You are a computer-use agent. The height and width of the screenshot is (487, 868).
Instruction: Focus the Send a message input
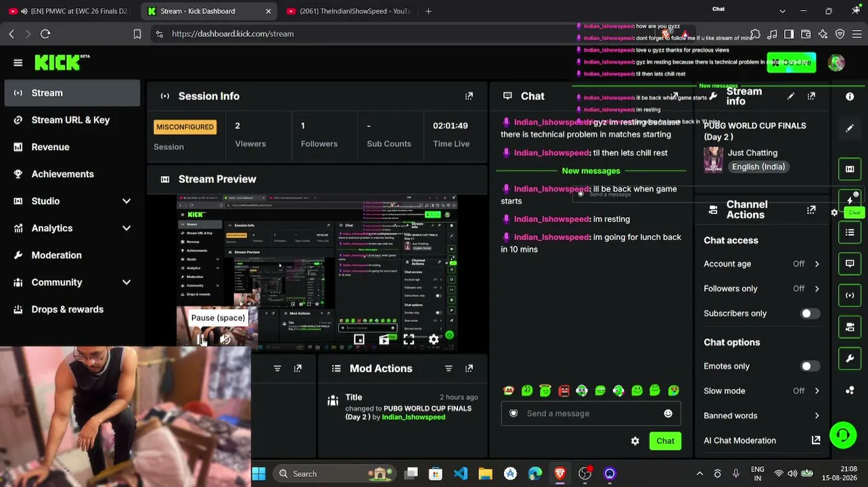coord(591,414)
